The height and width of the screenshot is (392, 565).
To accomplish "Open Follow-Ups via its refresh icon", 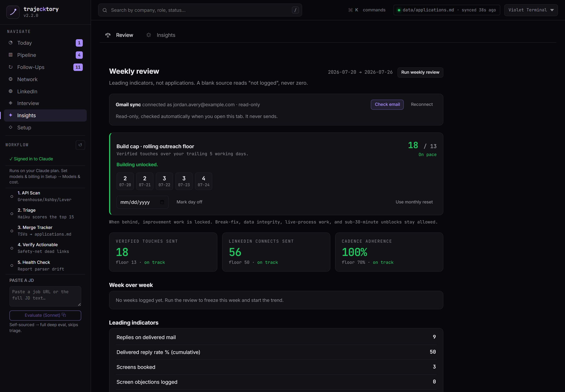I will point(11,67).
